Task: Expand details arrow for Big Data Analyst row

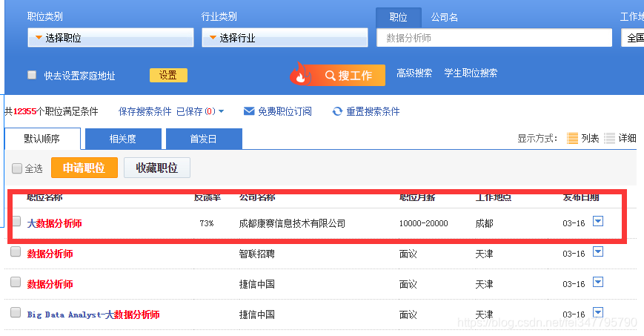Action: pos(598,312)
